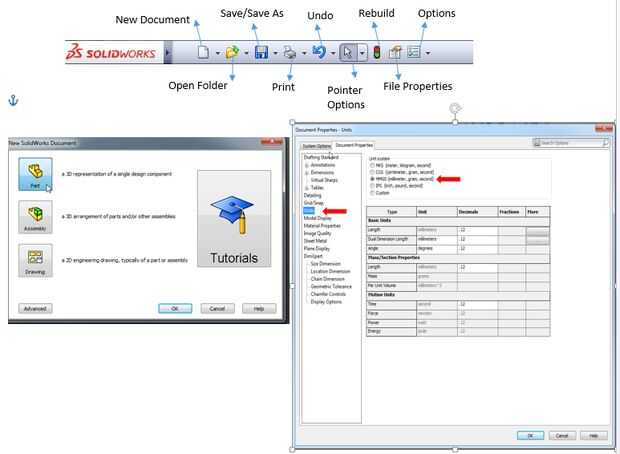
Task: Choose the Assembly document type icon
Action: [x=35, y=217]
